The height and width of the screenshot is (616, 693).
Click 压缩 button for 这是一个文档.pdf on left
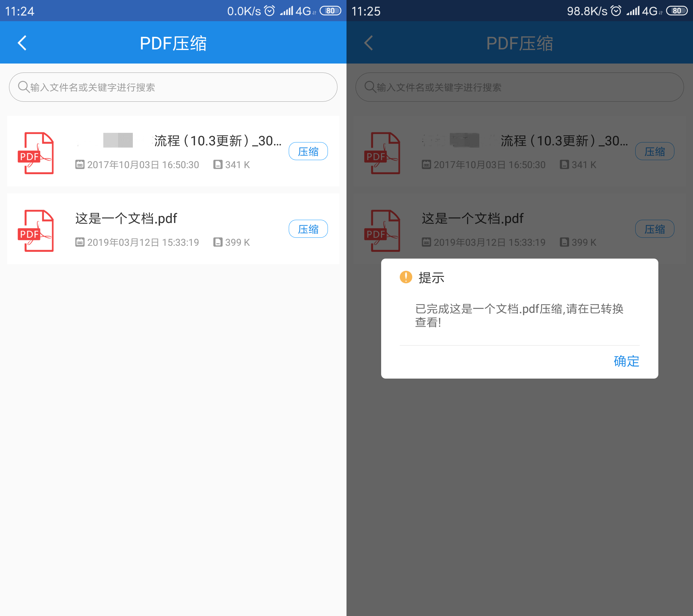(x=308, y=229)
